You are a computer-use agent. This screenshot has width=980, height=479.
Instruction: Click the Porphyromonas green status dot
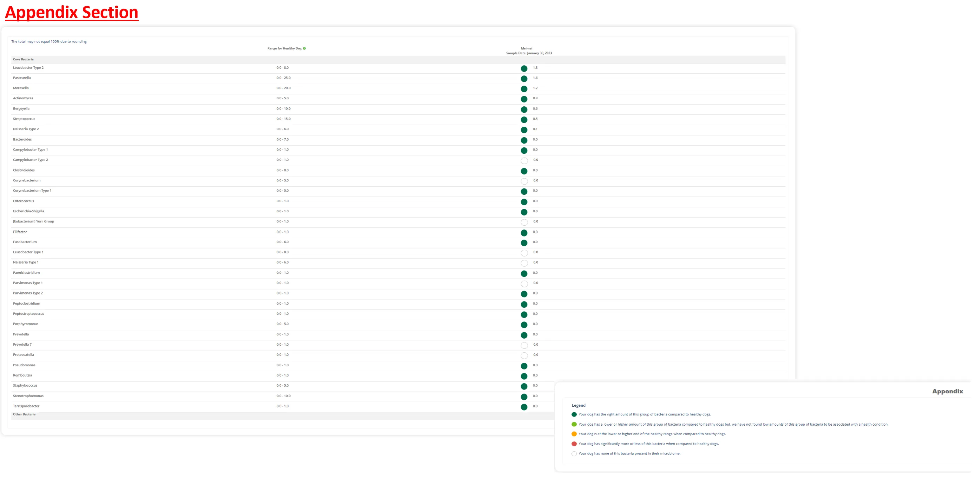click(524, 325)
